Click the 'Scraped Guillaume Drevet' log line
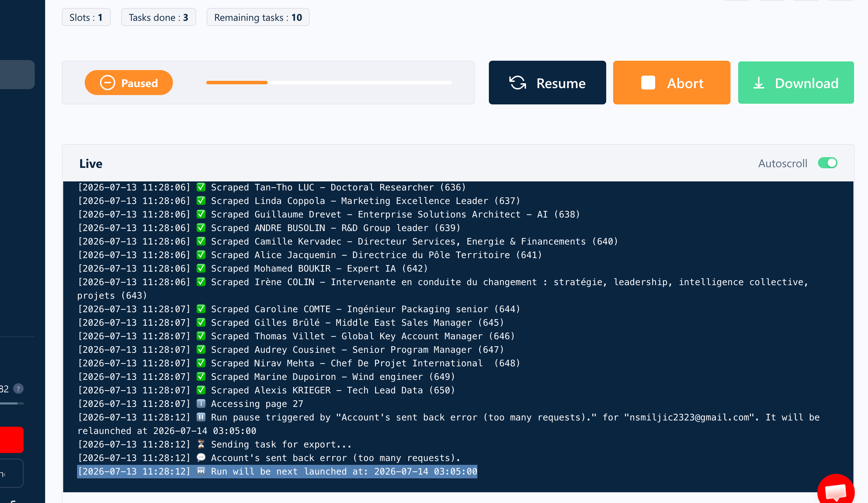 tap(328, 214)
